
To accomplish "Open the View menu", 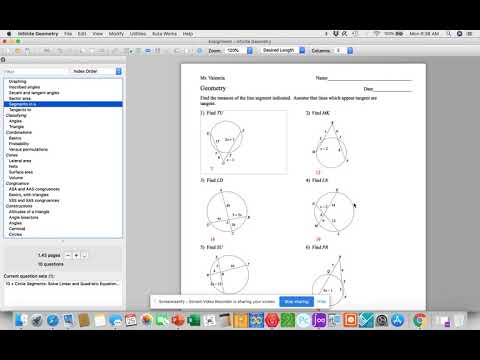I will coord(98,34).
